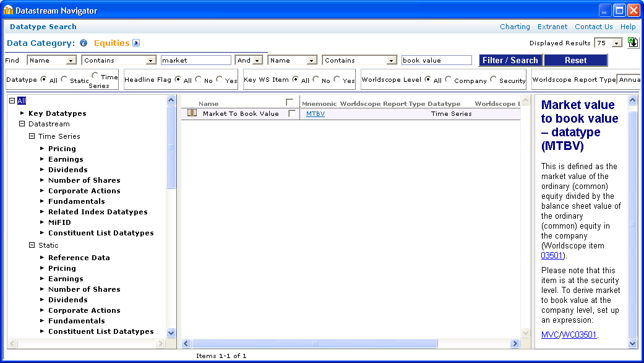Select the MiFID tree item
This screenshot has width=644, height=363.
pos(59,222)
